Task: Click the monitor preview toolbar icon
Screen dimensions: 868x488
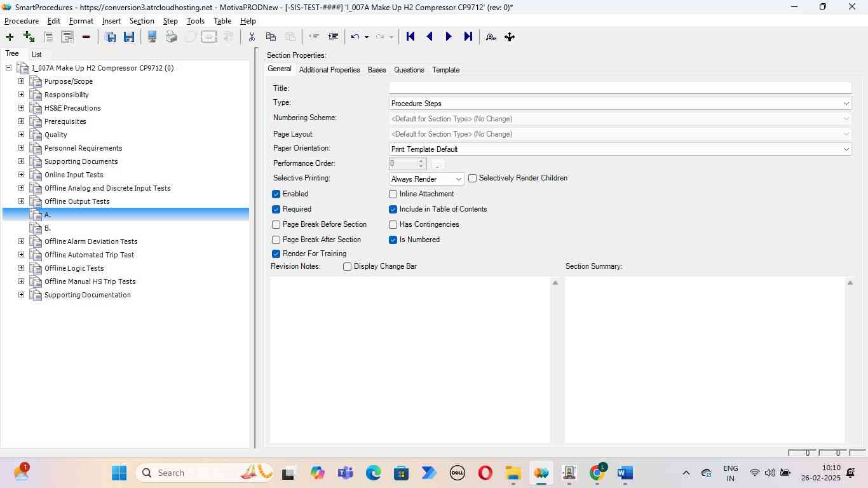Action: [152, 37]
